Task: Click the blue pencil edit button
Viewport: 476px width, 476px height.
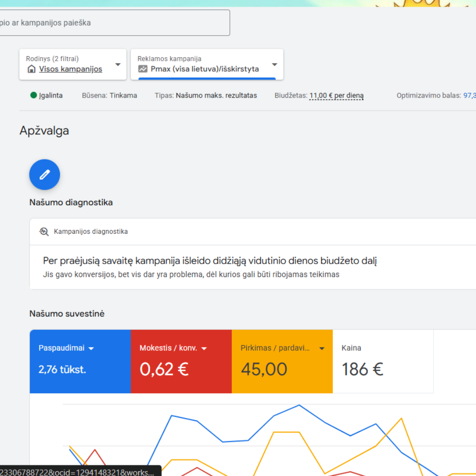Action: [45, 175]
